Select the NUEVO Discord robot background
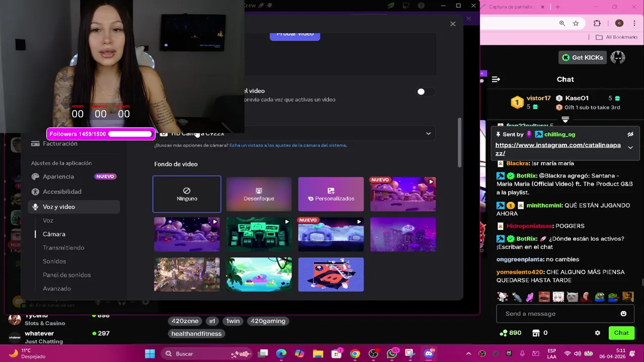The image size is (644, 362). click(331, 234)
